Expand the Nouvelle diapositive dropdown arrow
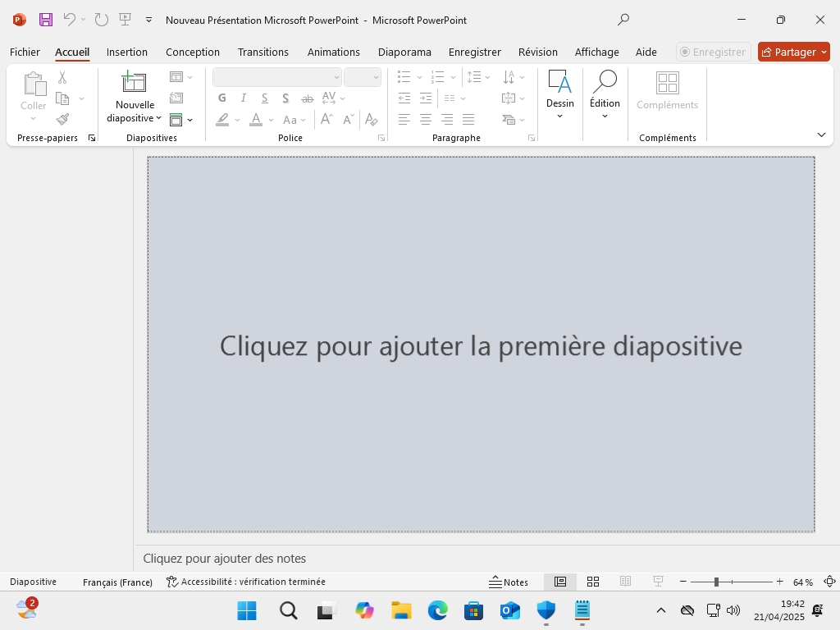This screenshot has width=840, height=630. 158,119
